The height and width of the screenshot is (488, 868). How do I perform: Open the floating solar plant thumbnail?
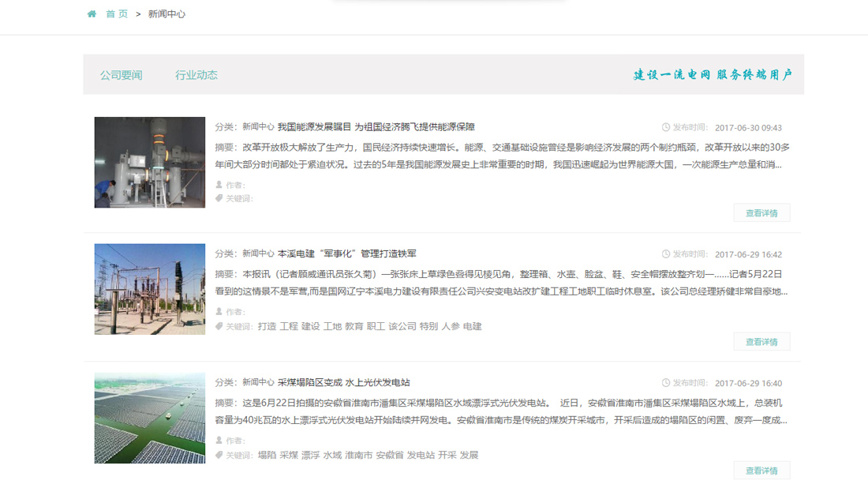(x=149, y=419)
